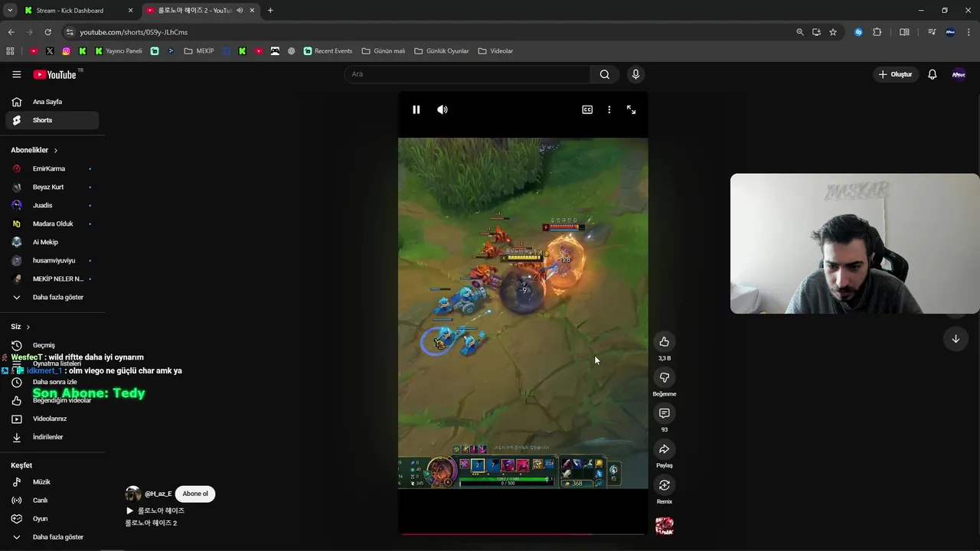Go to Ana Sayfa in sidebar

pyautogui.click(x=52, y=102)
